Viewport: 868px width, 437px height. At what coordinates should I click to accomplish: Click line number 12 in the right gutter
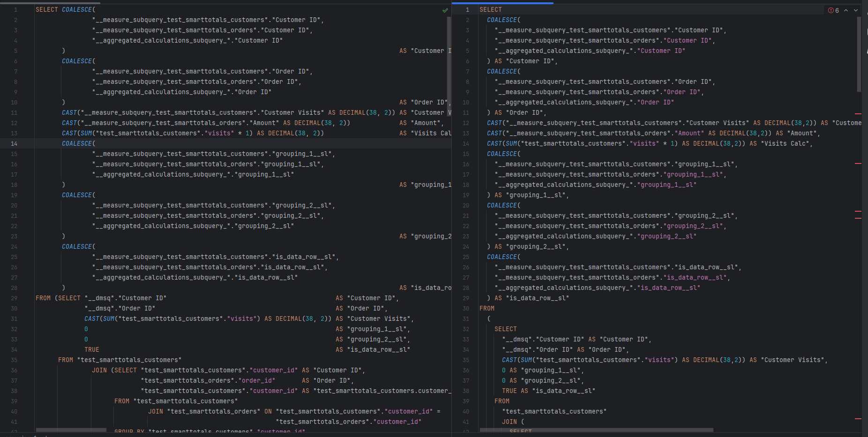(466, 123)
